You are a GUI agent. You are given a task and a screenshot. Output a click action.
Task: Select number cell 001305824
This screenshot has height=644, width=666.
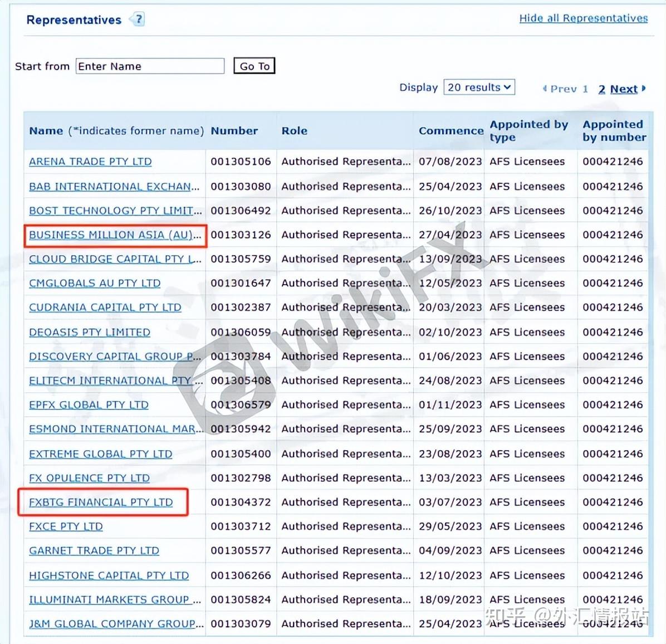(241, 600)
